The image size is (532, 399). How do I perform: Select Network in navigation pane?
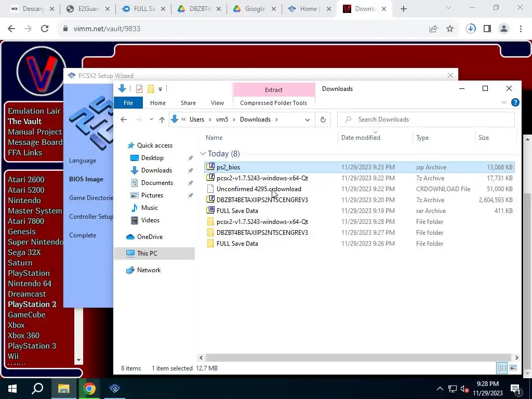[149, 270]
